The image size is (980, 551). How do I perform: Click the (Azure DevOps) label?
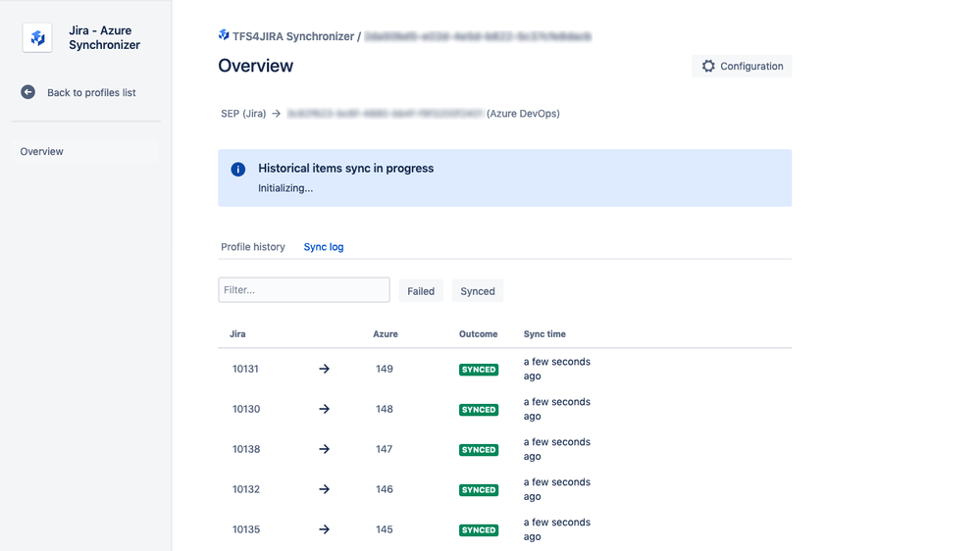point(523,114)
